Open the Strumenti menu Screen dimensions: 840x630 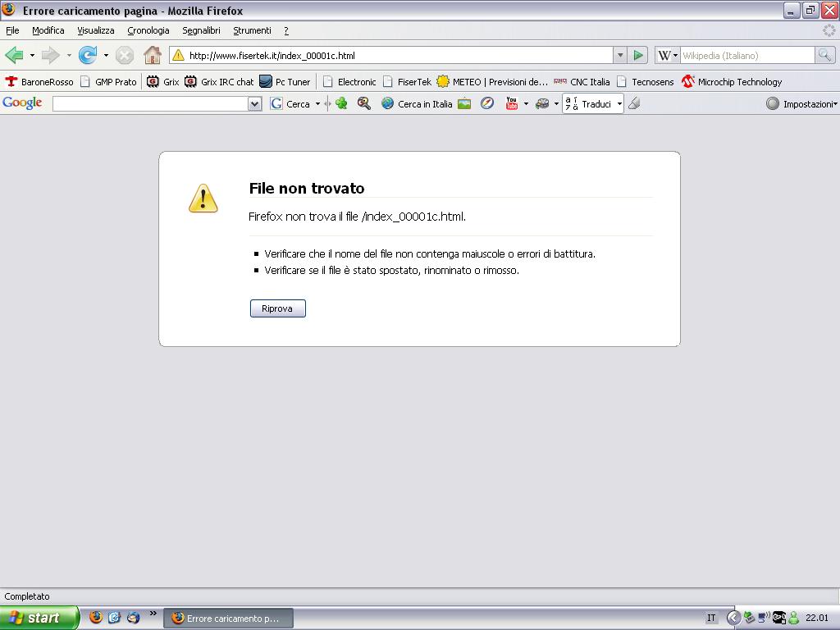coord(252,30)
